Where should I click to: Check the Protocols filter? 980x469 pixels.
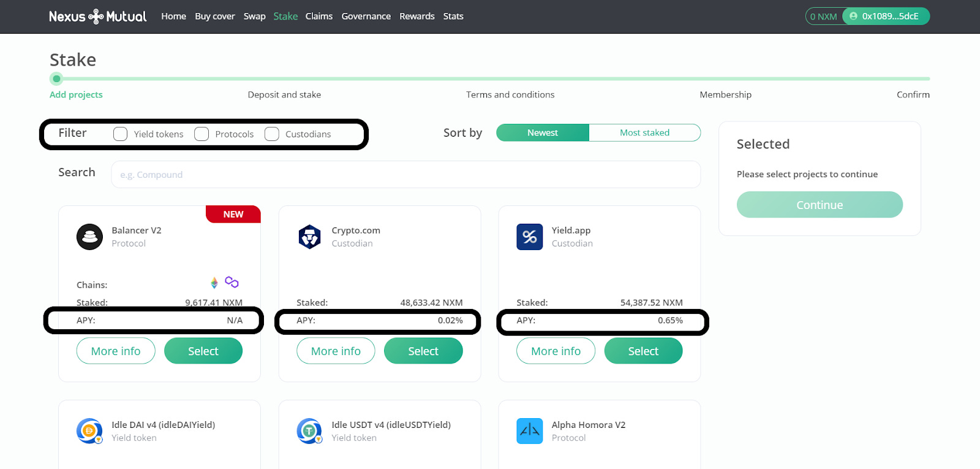(x=202, y=134)
